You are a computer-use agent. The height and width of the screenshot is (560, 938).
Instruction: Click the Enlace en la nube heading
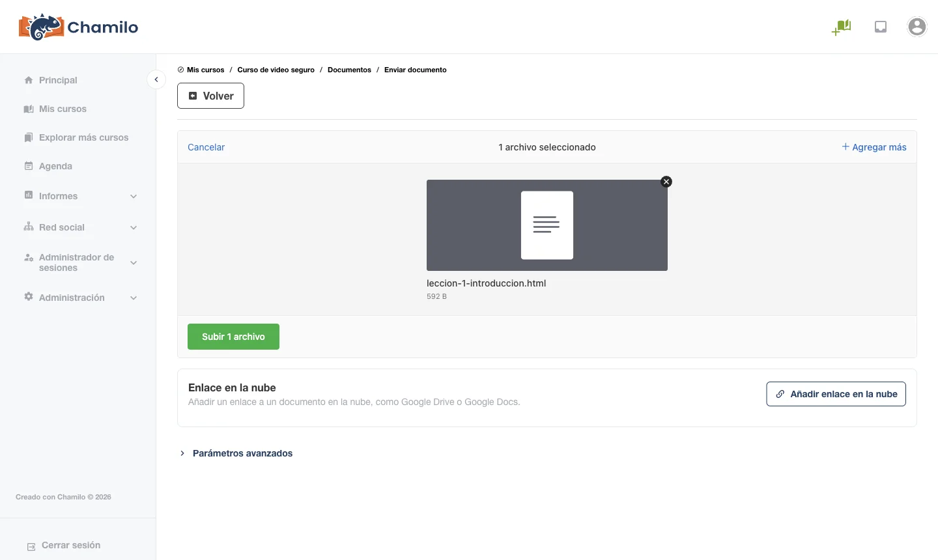pos(232,387)
